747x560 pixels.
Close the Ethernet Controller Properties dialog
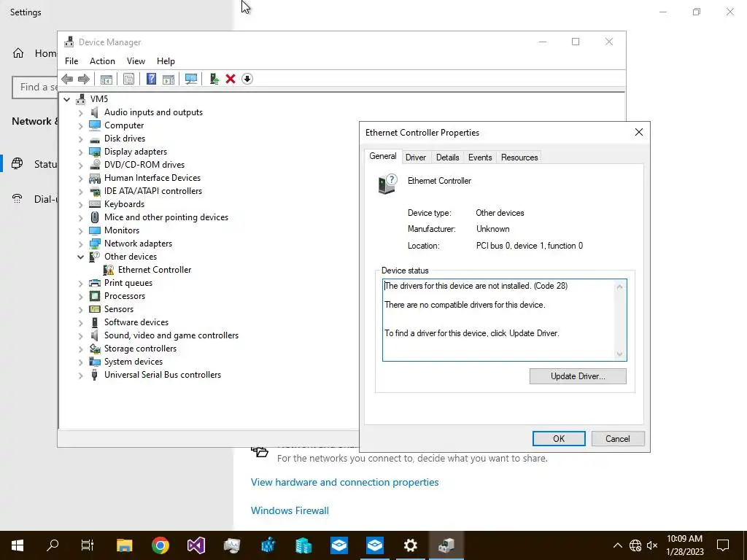tap(639, 133)
